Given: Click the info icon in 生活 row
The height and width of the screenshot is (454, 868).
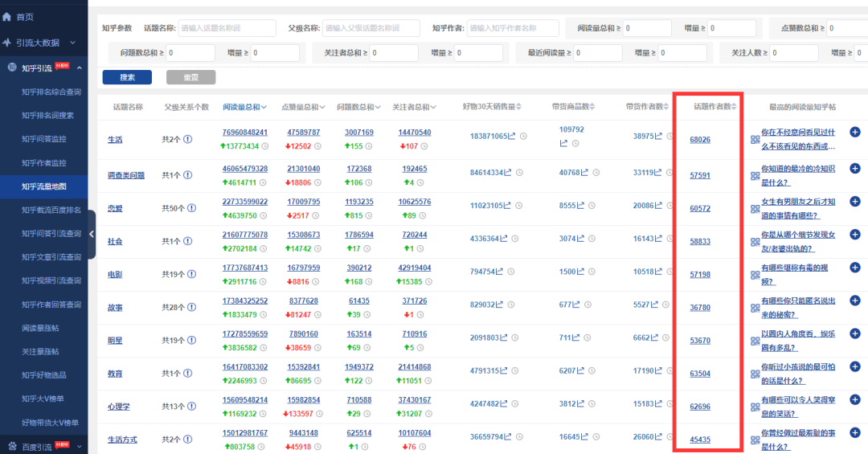Looking at the screenshot, I should tap(187, 140).
